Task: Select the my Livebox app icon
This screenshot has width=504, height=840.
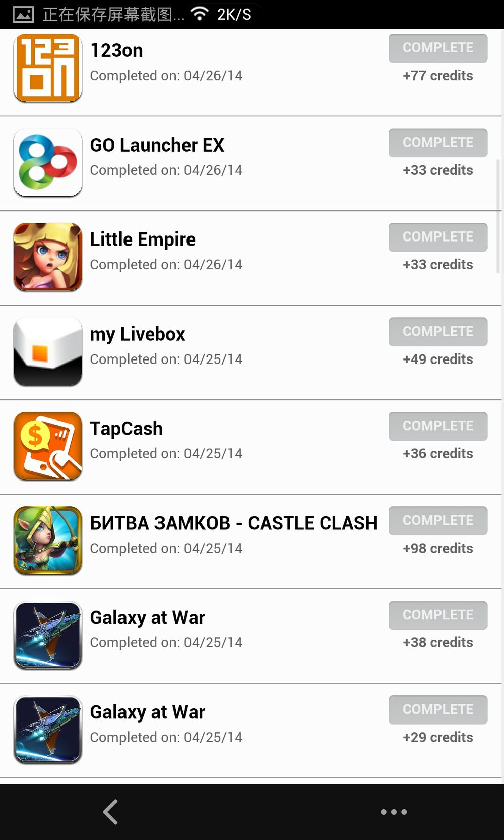Action: [48, 351]
